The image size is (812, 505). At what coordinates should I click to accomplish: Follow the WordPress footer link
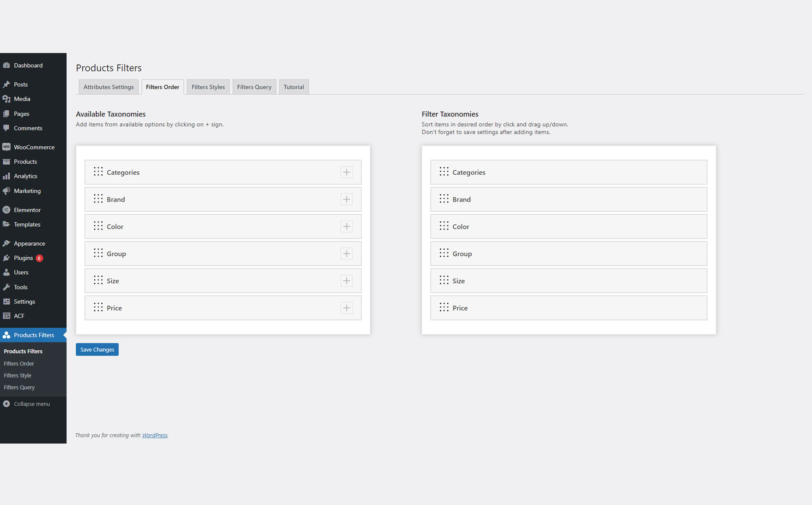coord(154,435)
